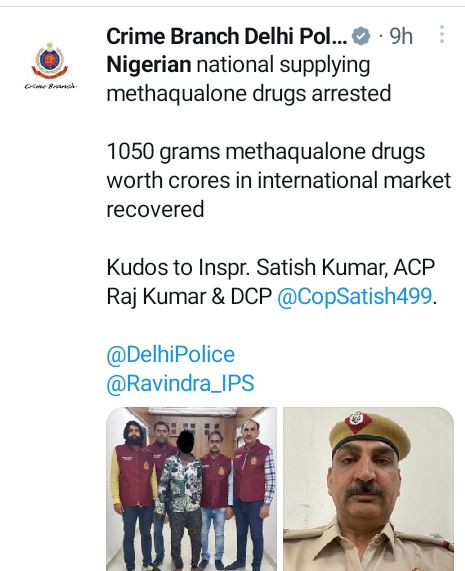Click the blacked-out face in group photo

point(189,441)
